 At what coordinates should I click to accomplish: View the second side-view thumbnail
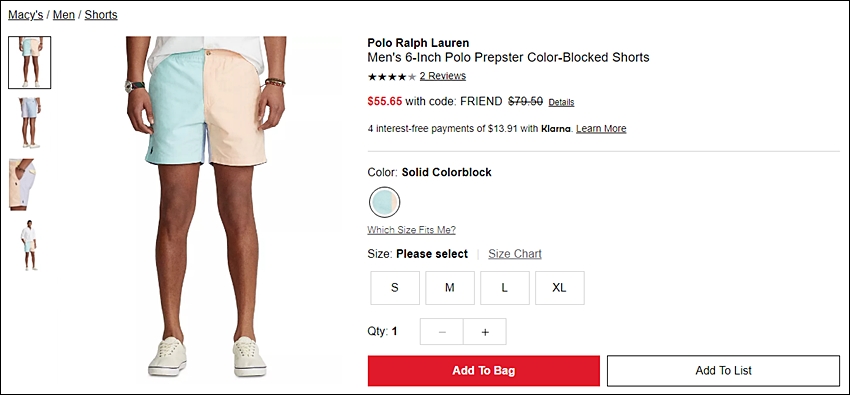coord(30,123)
